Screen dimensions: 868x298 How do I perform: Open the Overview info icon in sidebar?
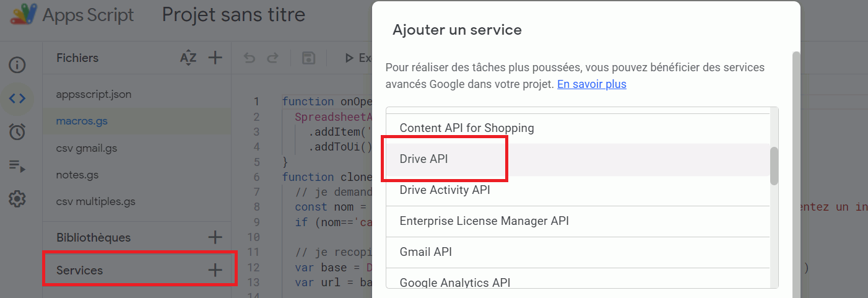pyautogui.click(x=17, y=64)
